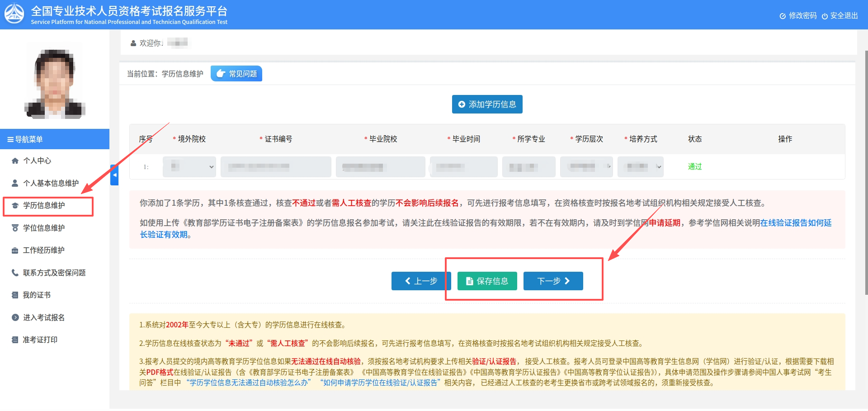Click the 添加学历信息 button
This screenshot has height=411, width=868.
(487, 104)
